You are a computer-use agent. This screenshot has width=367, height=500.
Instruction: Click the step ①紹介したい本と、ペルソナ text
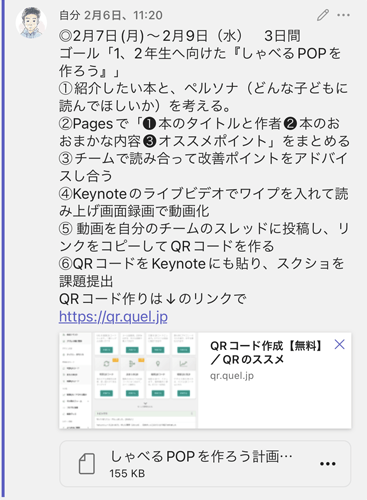(x=203, y=97)
